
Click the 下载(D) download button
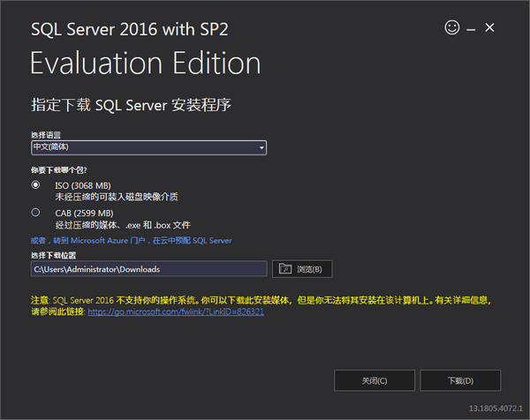click(x=460, y=380)
